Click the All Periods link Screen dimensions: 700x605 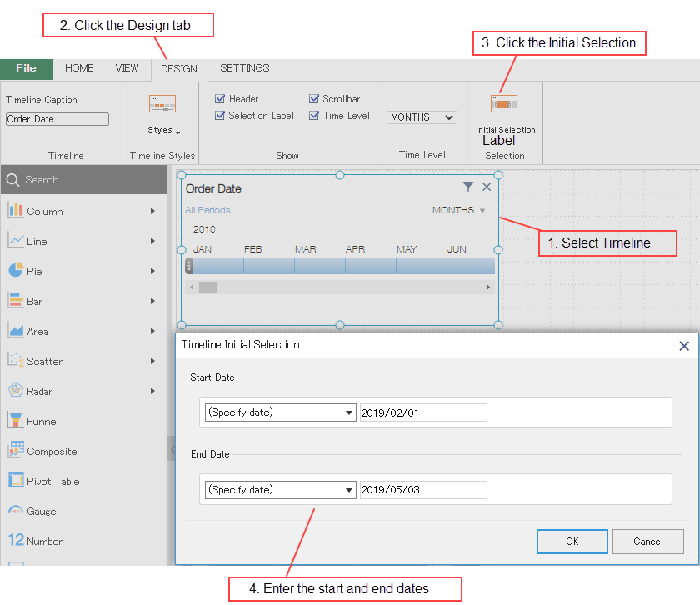[x=207, y=210]
